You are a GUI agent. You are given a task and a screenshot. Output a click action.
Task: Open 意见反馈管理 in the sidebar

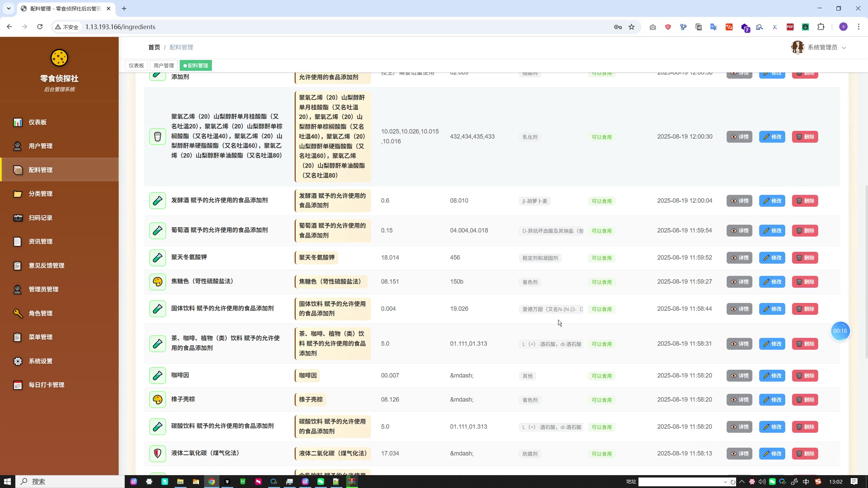[x=46, y=265]
